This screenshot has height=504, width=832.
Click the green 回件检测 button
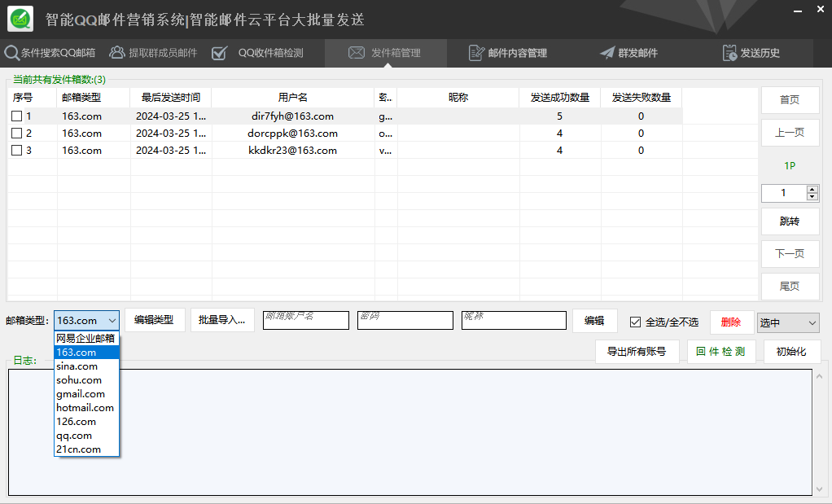pos(721,352)
